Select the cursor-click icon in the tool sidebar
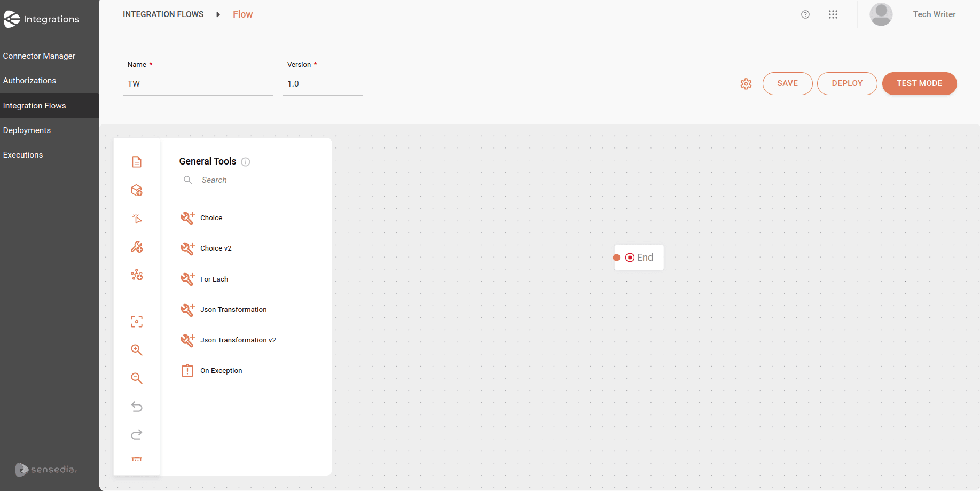Image resolution: width=980 pixels, height=491 pixels. tap(137, 219)
